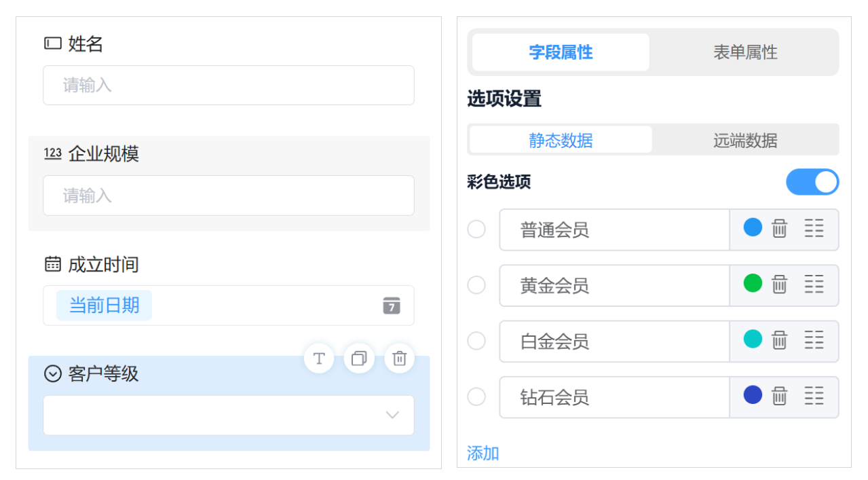The height and width of the screenshot is (480, 868).
Task: Select the radio button beside 普通会员
Action: [476, 229]
